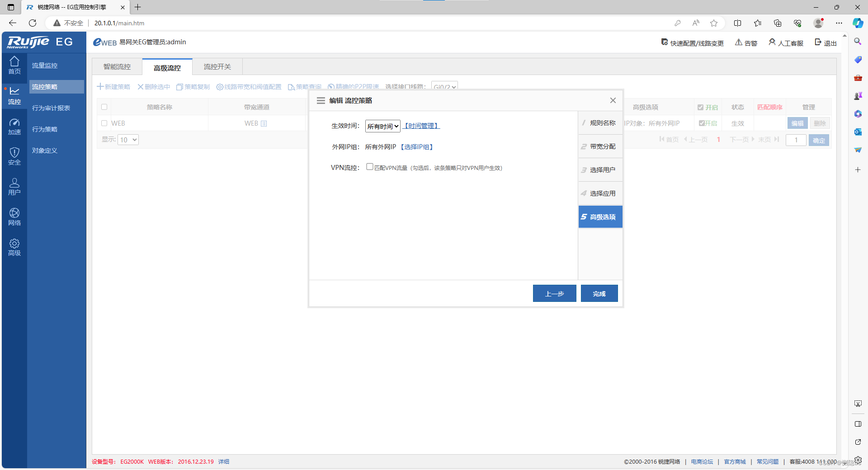This screenshot has width=868, height=470.
Task: Open the 用户 user sidebar icon
Action: [14, 186]
